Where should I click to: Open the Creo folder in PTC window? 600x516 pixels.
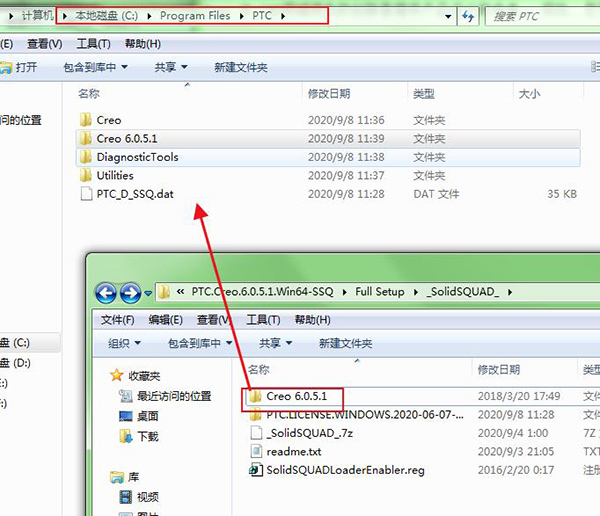[x=109, y=120]
